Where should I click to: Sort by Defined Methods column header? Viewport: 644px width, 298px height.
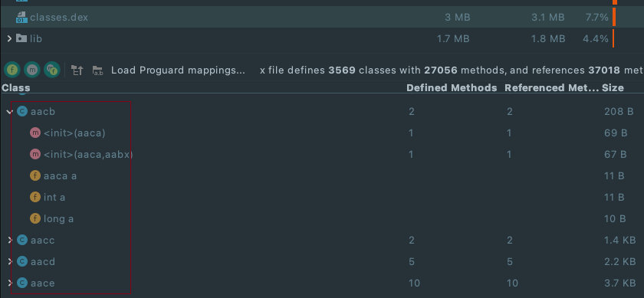point(452,88)
